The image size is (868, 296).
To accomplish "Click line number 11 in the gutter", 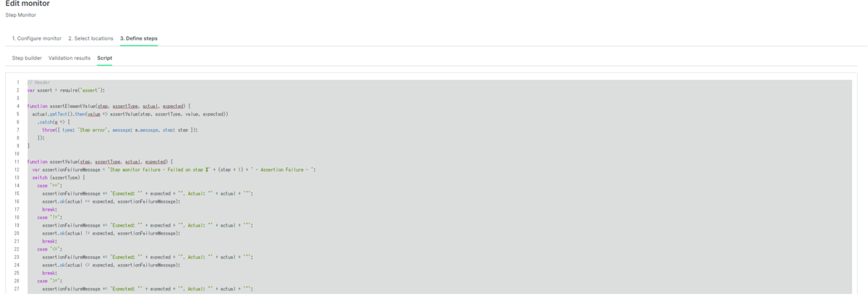I will (x=16, y=161).
